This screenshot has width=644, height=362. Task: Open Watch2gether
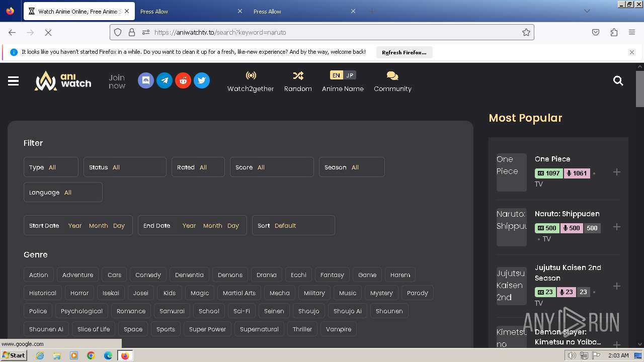[x=251, y=81]
